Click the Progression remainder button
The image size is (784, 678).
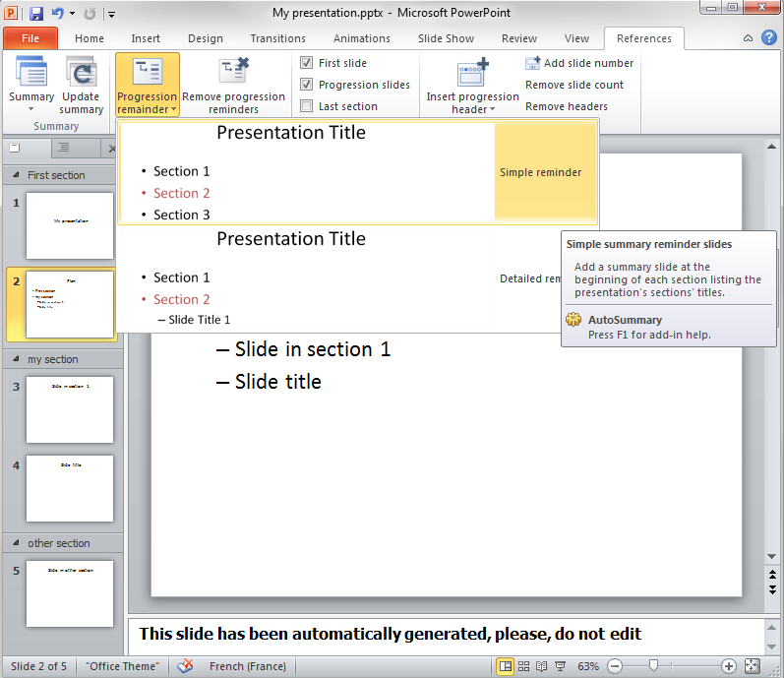(x=147, y=85)
